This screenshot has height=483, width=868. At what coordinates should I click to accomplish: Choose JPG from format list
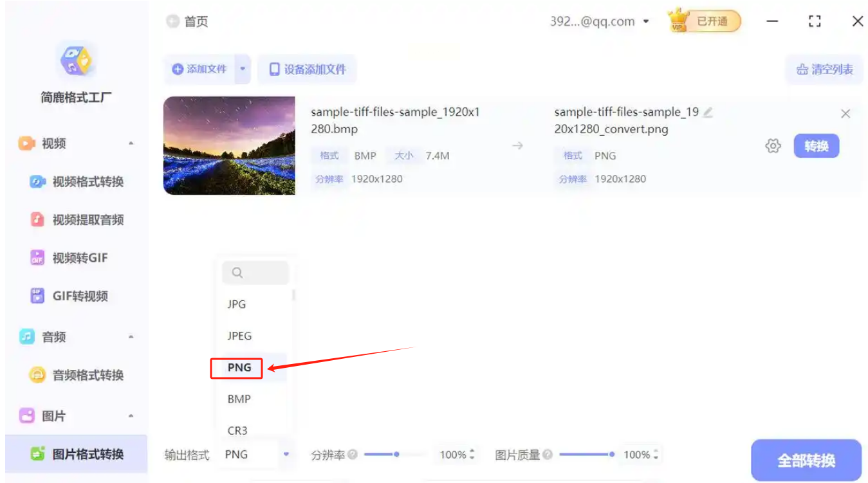237,304
